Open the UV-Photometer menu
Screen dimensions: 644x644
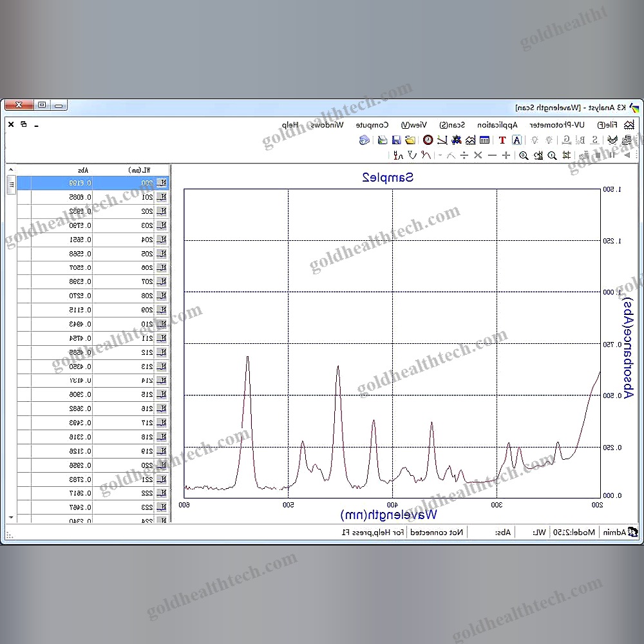point(557,125)
